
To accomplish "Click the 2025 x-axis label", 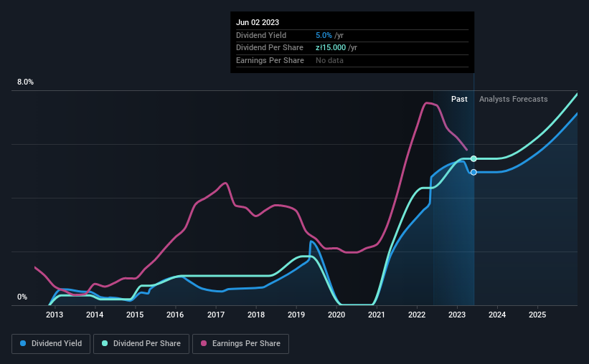I will pyautogui.click(x=537, y=315).
